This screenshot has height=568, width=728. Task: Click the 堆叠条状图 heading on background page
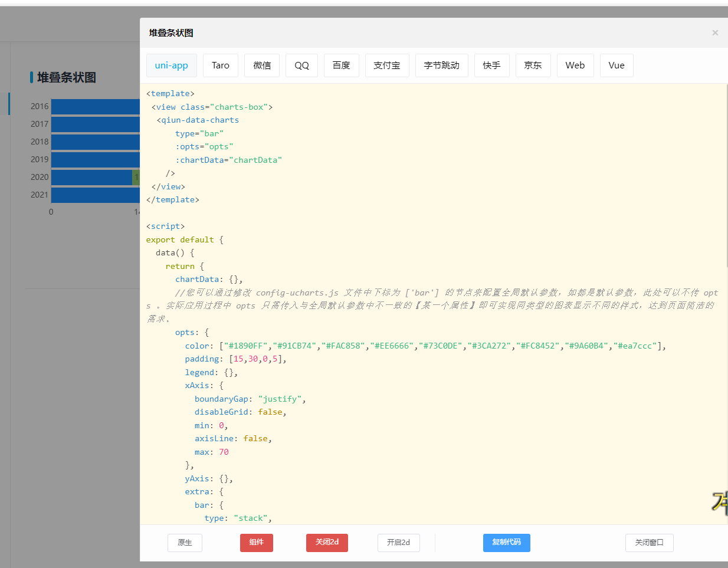coord(66,77)
